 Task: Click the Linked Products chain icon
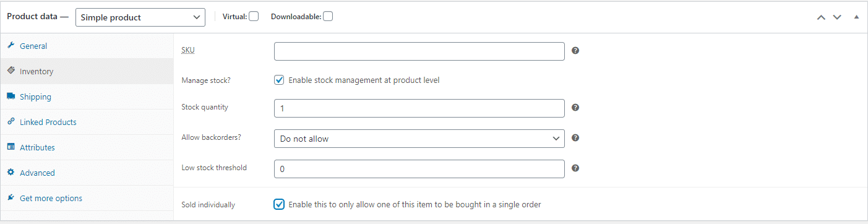(x=11, y=122)
